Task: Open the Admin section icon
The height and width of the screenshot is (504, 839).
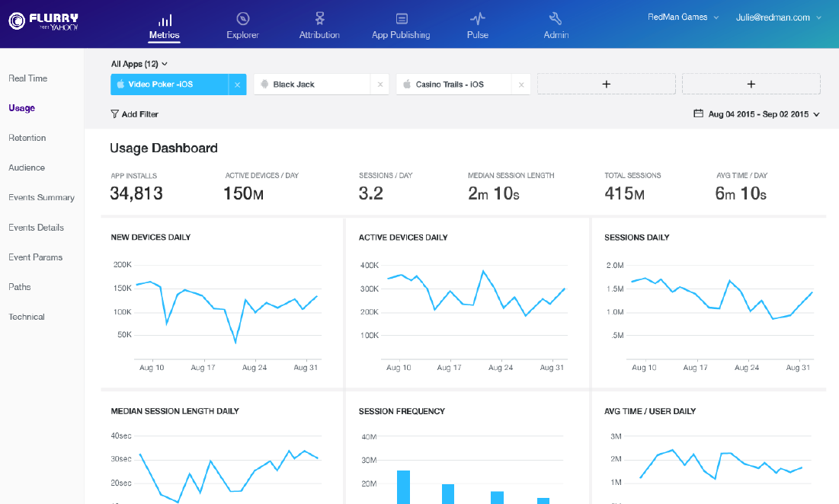Action: (556, 17)
